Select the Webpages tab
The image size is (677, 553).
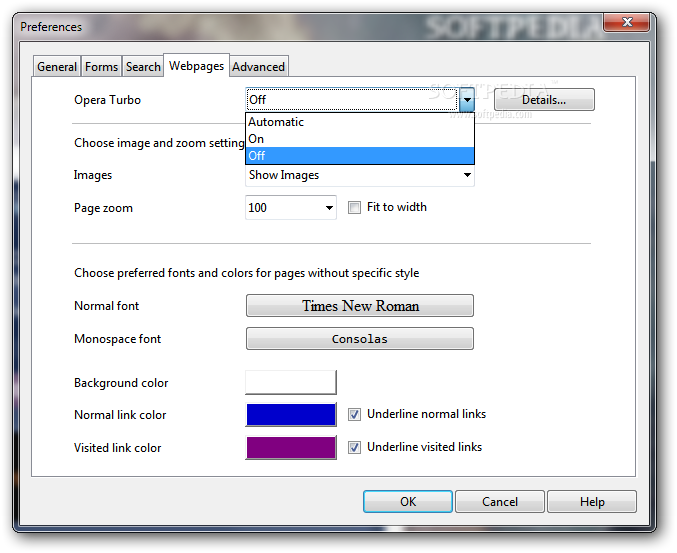(x=196, y=66)
